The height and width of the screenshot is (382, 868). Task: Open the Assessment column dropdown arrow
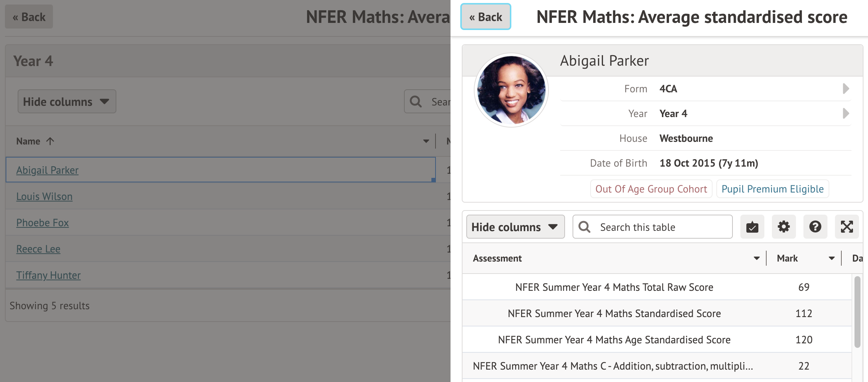(756, 259)
